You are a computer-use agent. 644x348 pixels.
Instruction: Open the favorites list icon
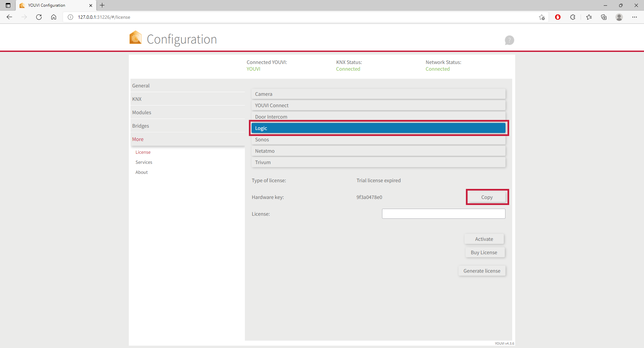coord(589,17)
